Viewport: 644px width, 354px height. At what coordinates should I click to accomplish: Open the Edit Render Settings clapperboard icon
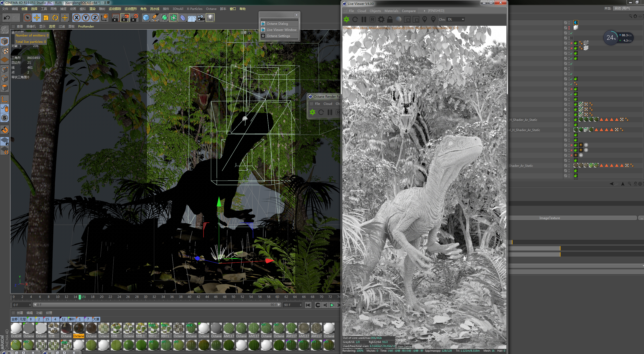coord(134,18)
